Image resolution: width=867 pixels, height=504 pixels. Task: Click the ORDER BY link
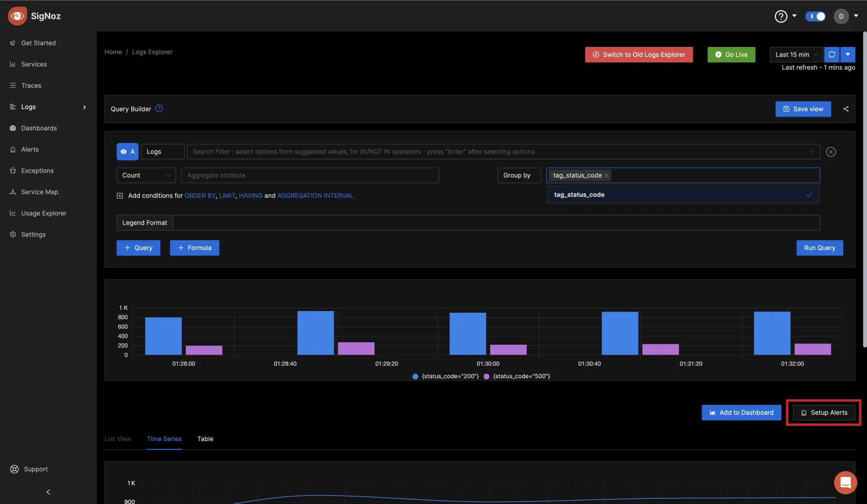pyautogui.click(x=200, y=195)
